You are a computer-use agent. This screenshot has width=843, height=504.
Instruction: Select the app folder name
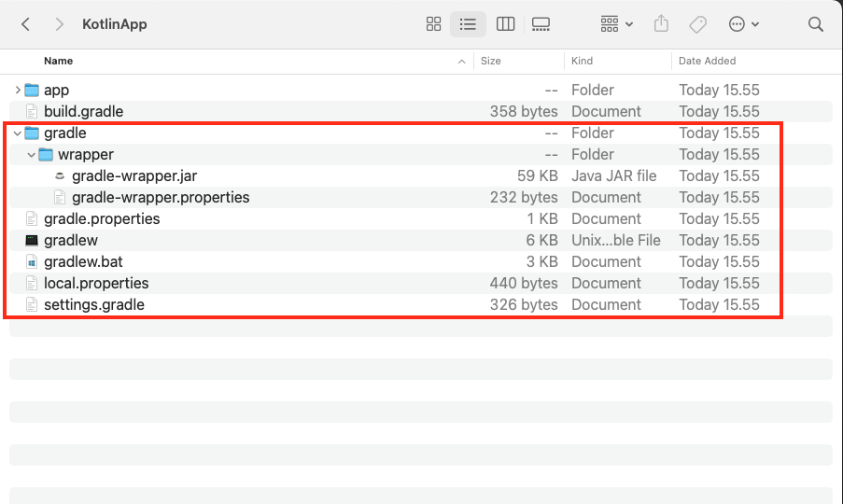(x=56, y=90)
